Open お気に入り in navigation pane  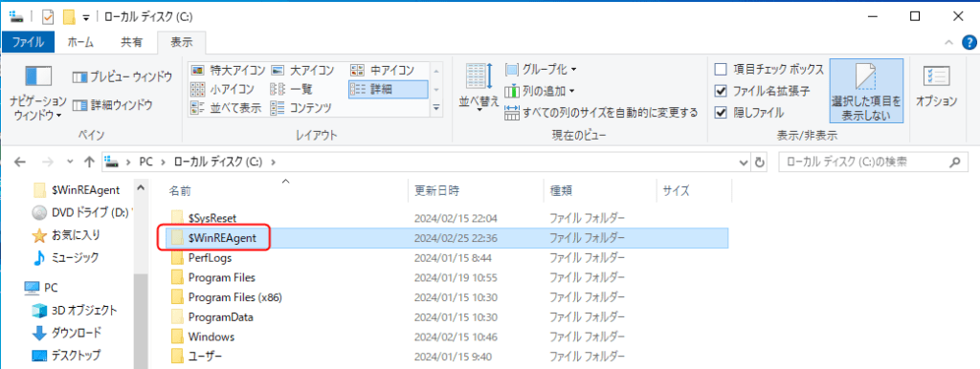tap(66, 235)
